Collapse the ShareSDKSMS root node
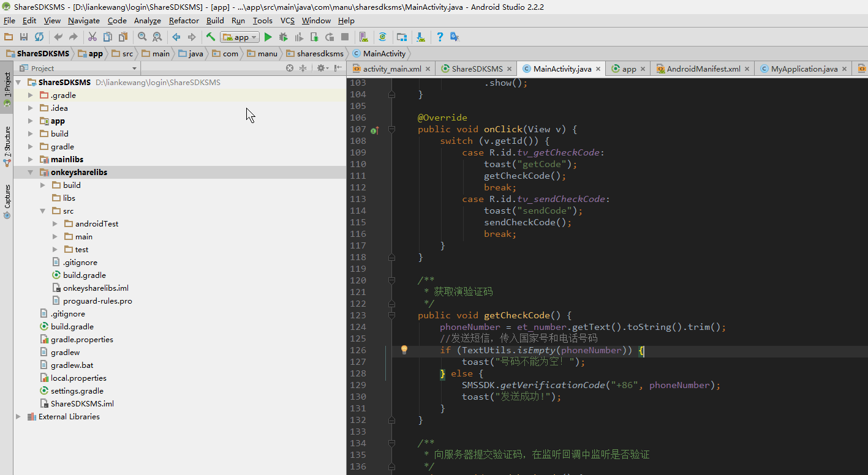Screen dimensions: 868x475 18,83
